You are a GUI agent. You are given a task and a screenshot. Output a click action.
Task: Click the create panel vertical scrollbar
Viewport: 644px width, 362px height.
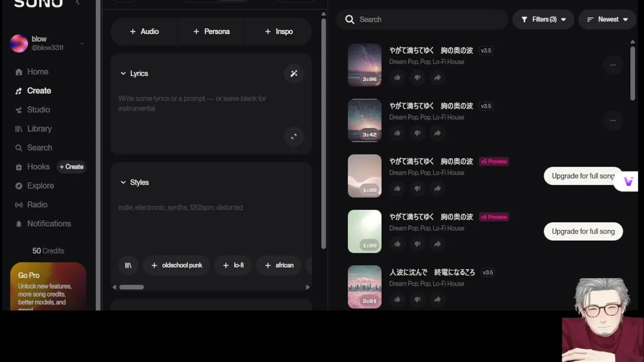tap(324, 133)
